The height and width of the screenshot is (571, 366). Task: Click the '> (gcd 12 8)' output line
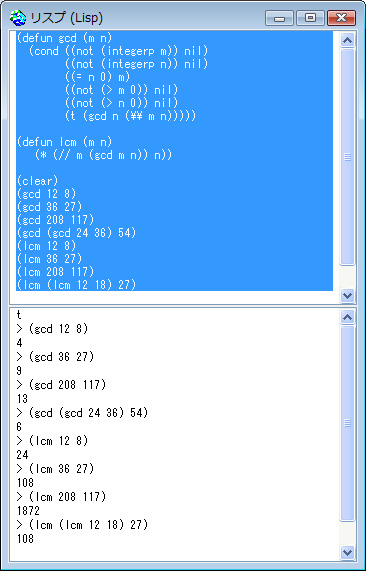[x=52, y=329]
